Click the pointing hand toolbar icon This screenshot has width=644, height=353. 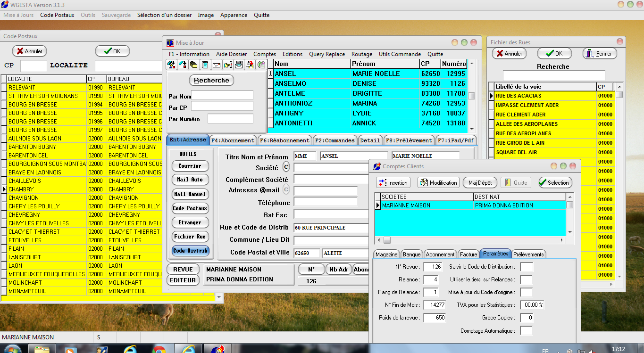pos(228,65)
